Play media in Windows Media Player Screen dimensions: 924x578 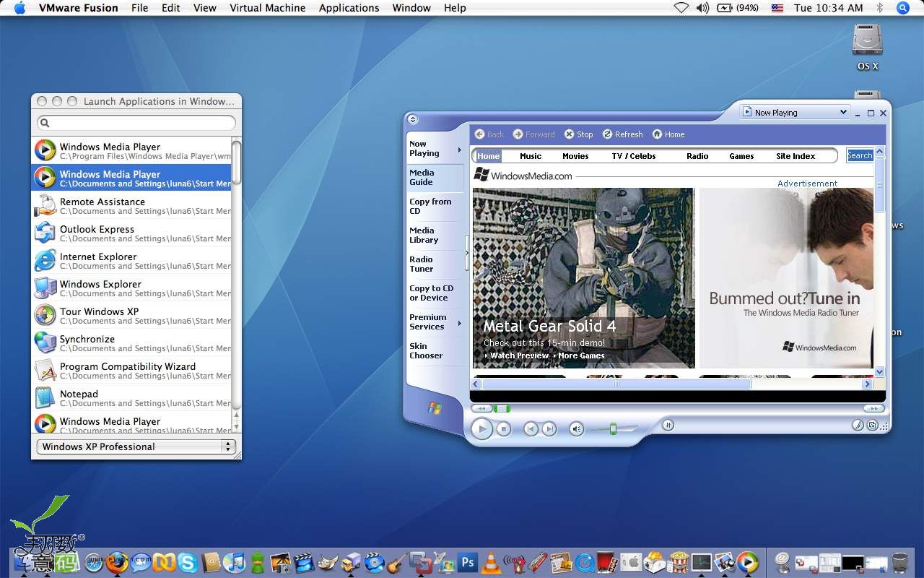(x=481, y=429)
